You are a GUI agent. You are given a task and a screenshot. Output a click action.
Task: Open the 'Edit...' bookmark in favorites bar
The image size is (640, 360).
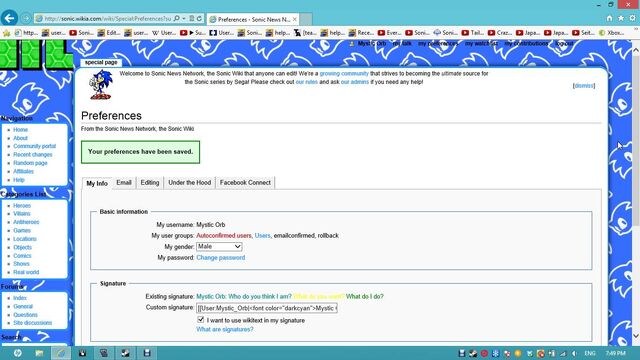click(x=109, y=33)
